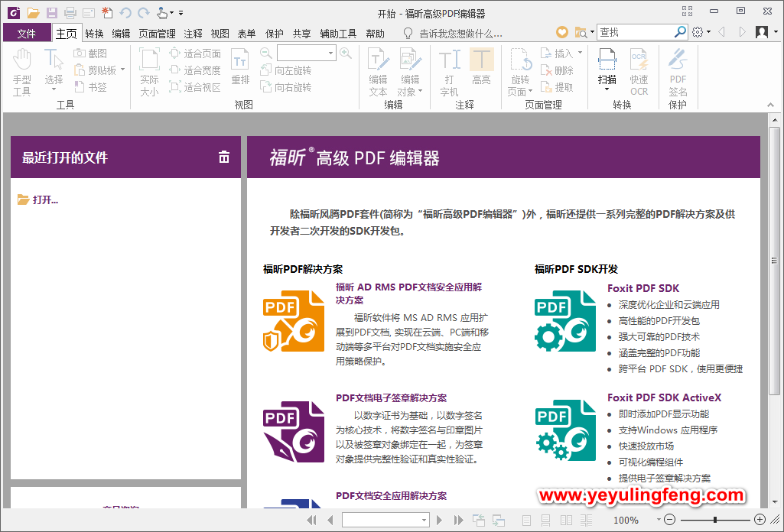Viewport: 784px width, 532px height.
Task: Open PDF Sign (PDF签名)
Action: [x=678, y=73]
